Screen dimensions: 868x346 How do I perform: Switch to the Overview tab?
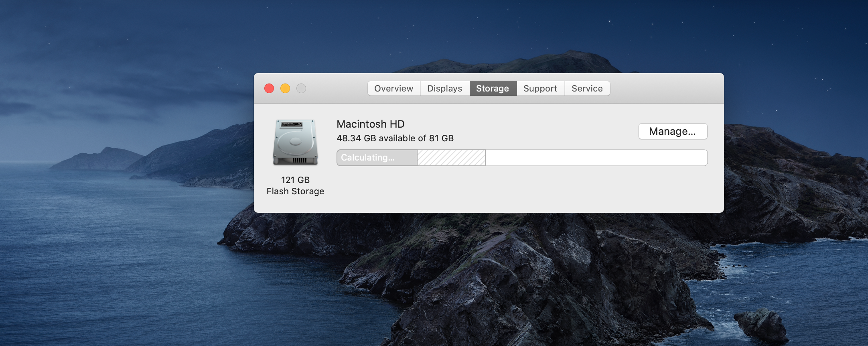pyautogui.click(x=394, y=88)
